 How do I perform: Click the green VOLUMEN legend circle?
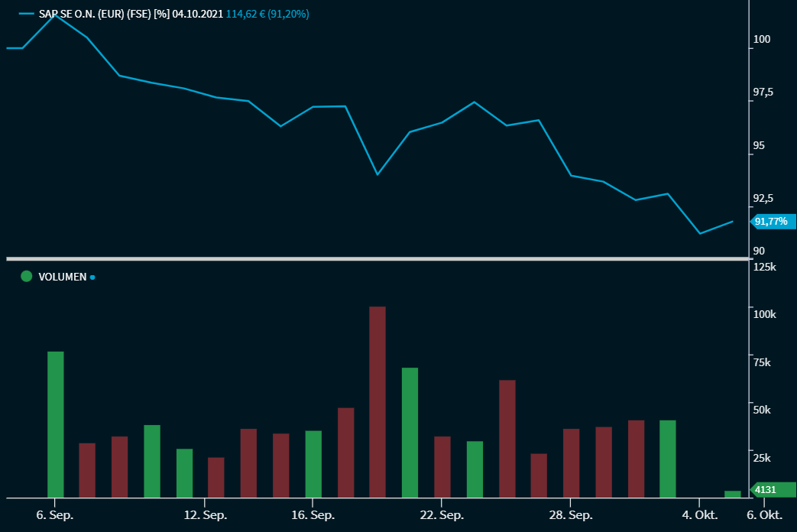click(27, 277)
